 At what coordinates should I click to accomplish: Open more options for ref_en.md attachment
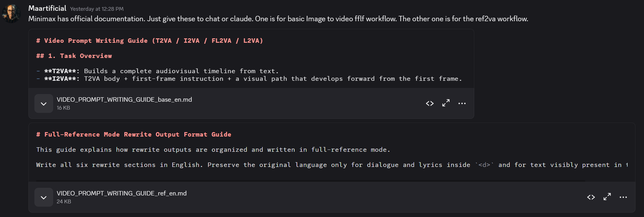[623, 197]
